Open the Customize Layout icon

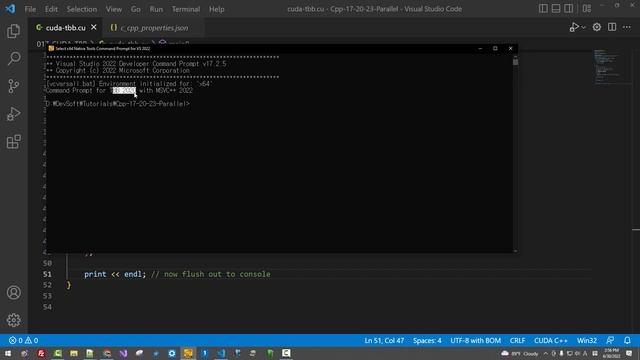pyautogui.click(x=587, y=9)
